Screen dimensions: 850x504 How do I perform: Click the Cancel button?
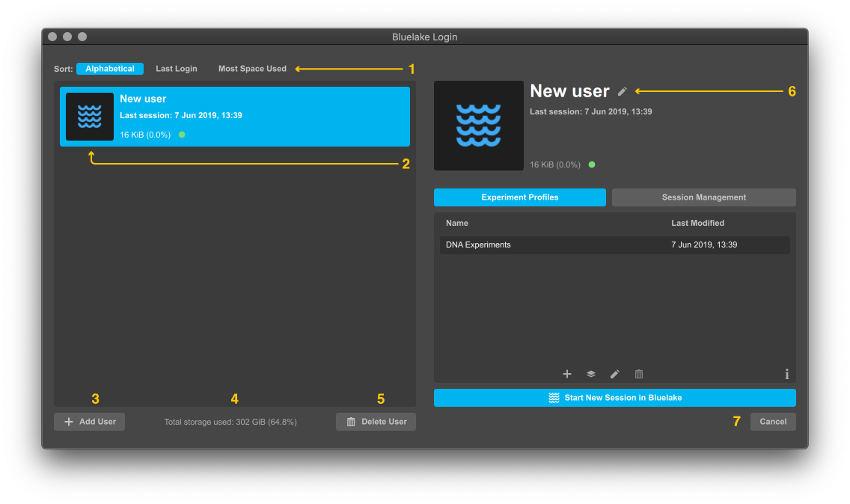[x=773, y=422]
